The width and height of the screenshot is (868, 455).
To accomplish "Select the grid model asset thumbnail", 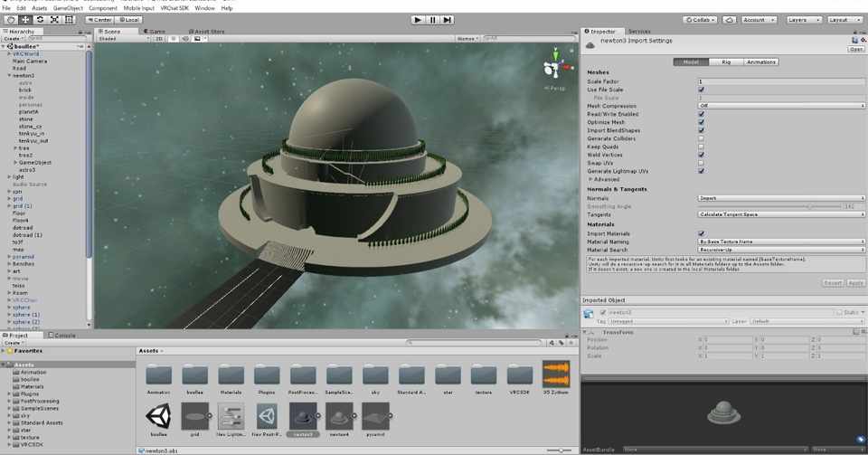I will pos(195,416).
